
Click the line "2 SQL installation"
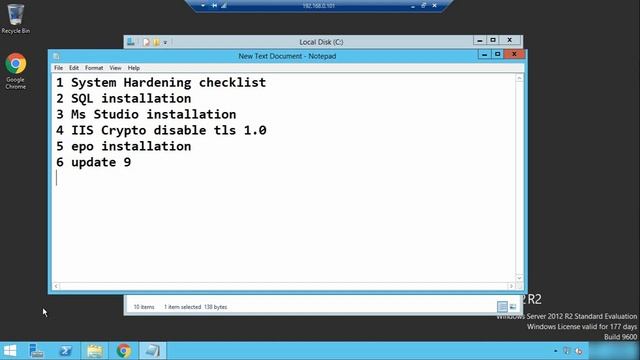pyautogui.click(x=123, y=98)
